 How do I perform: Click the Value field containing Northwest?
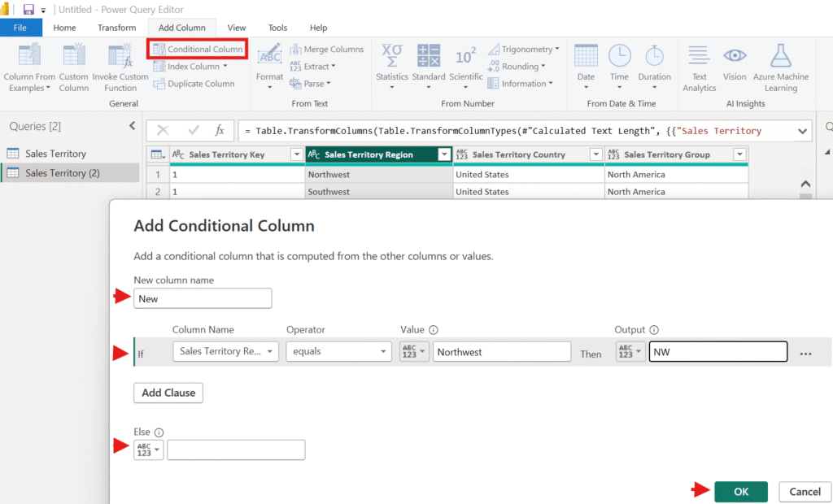502,351
